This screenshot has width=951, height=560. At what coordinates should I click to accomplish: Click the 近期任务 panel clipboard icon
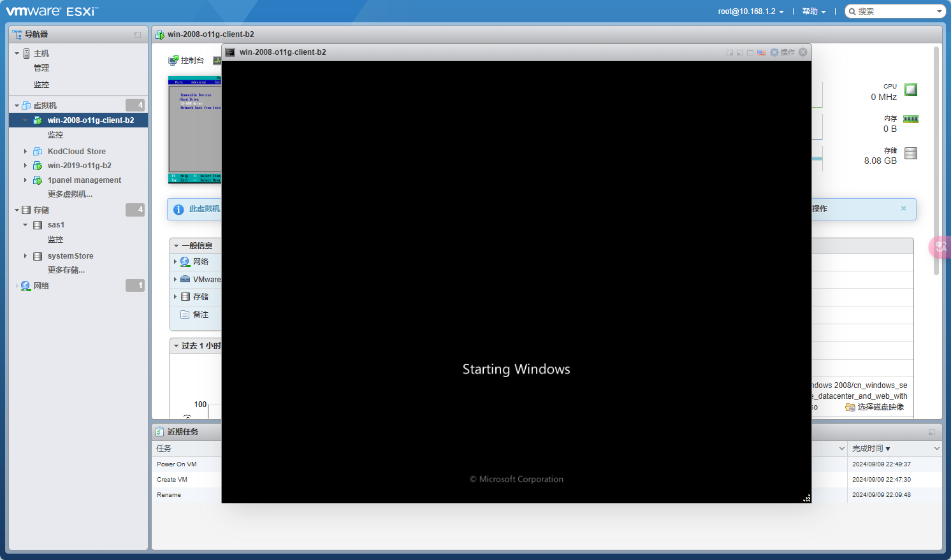pos(159,432)
